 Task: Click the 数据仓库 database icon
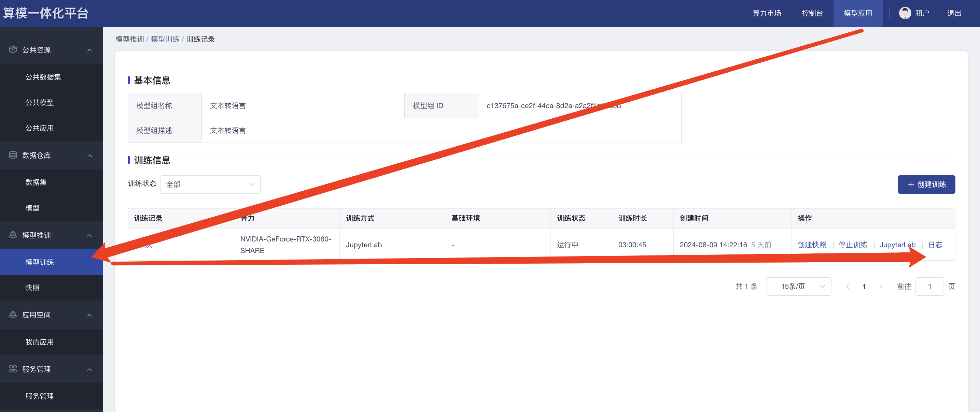point(13,155)
